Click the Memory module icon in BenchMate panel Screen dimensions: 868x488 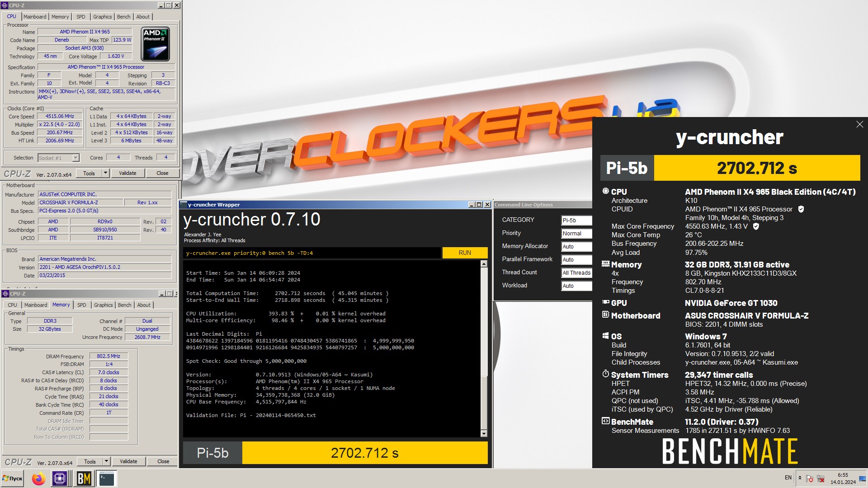(x=605, y=264)
